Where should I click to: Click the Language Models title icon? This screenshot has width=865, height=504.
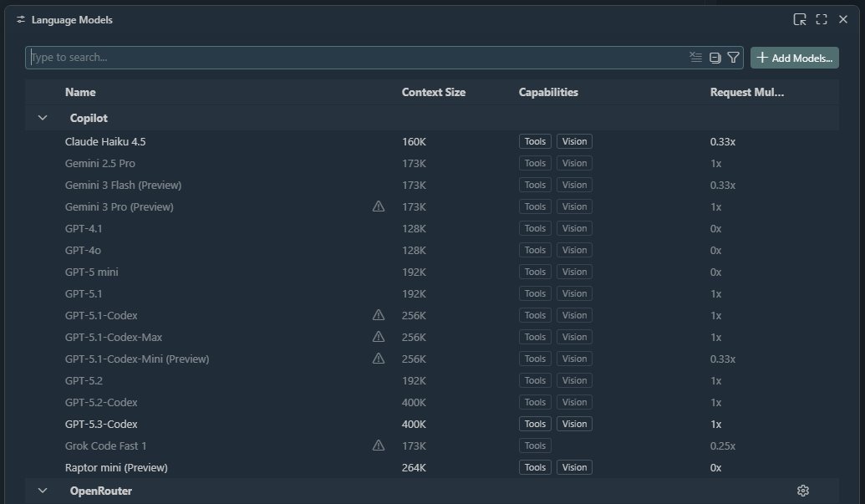tap(20, 19)
